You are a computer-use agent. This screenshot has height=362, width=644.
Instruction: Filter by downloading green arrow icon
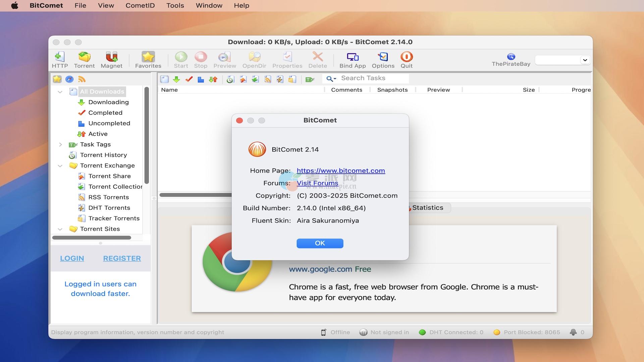[x=176, y=79]
